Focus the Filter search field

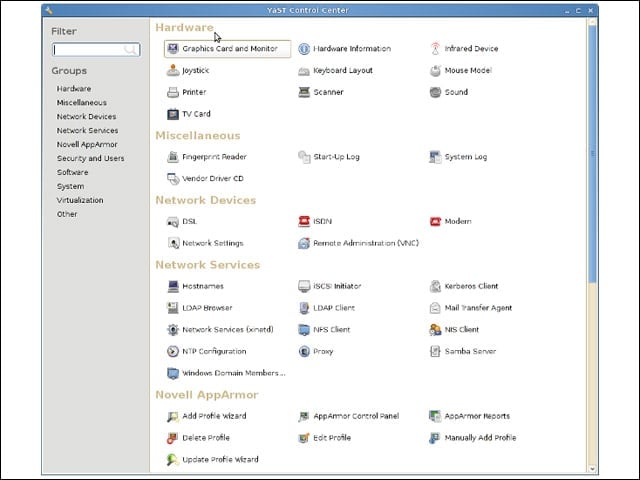(96, 49)
